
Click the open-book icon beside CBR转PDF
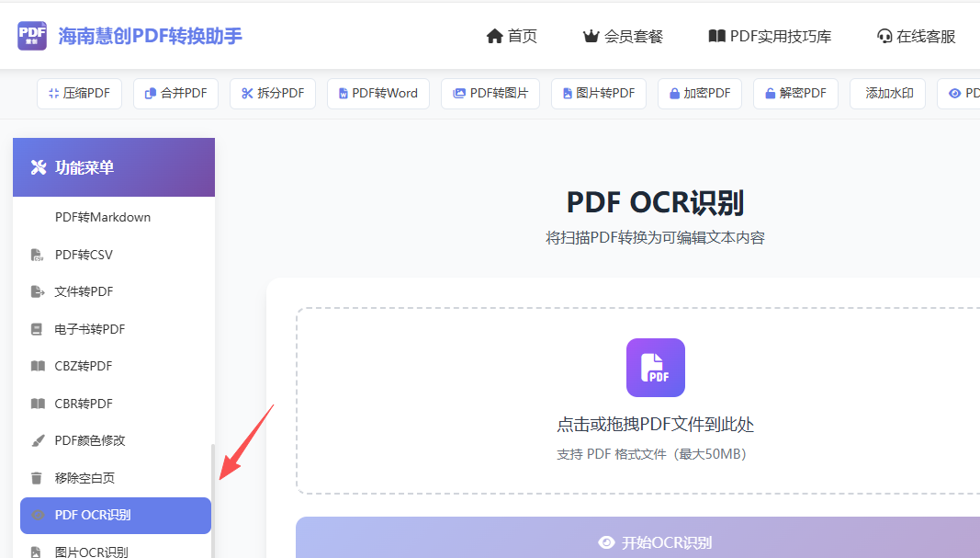click(x=38, y=404)
